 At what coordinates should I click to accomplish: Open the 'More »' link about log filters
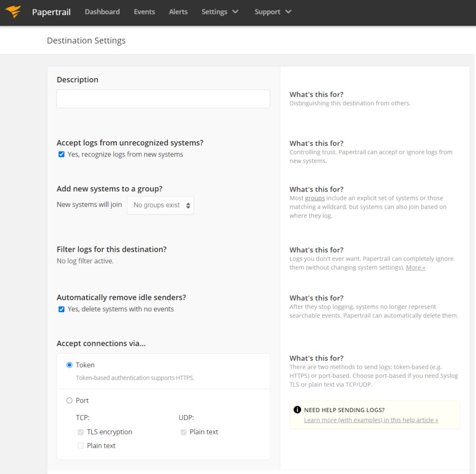click(x=415, y=267)
